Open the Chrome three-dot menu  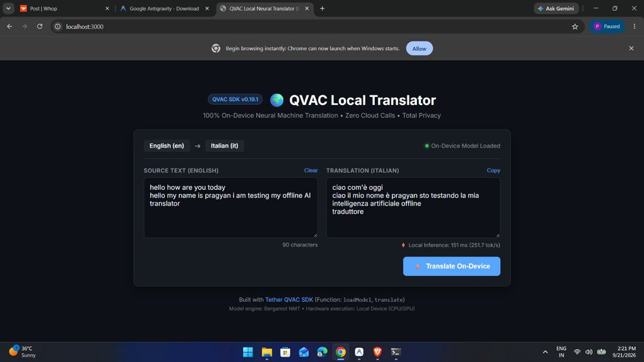click(635, 26)
